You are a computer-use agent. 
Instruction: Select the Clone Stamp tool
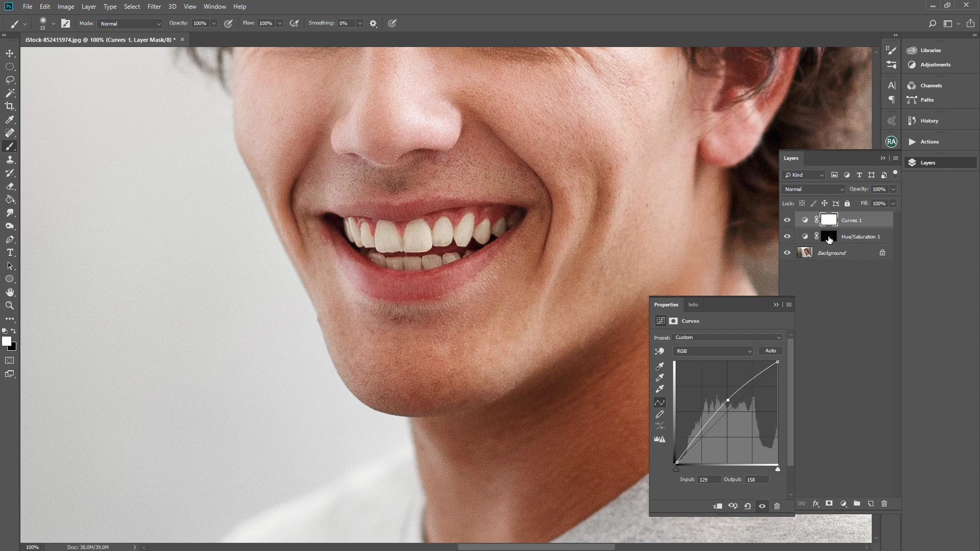10,160
